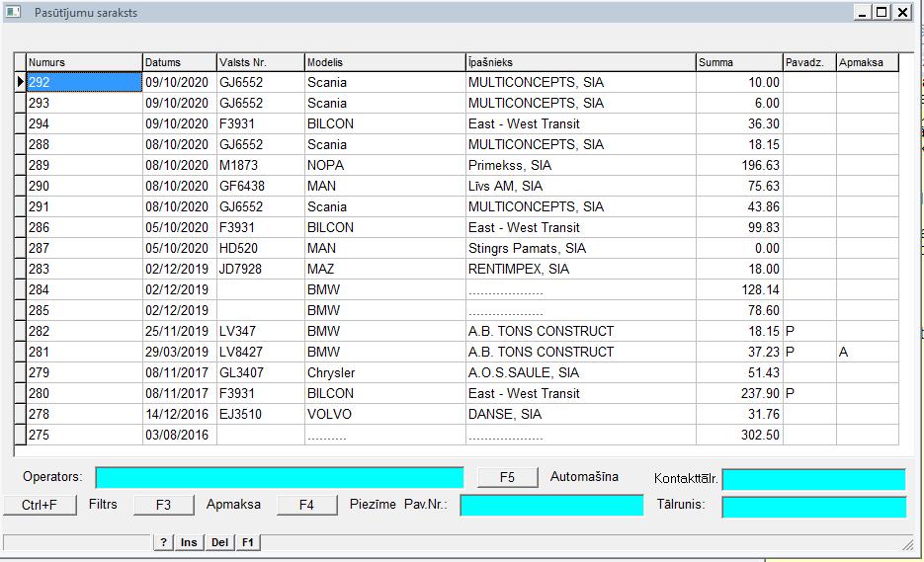Click owner Primekss, SIA cell

tap(581, 166)
